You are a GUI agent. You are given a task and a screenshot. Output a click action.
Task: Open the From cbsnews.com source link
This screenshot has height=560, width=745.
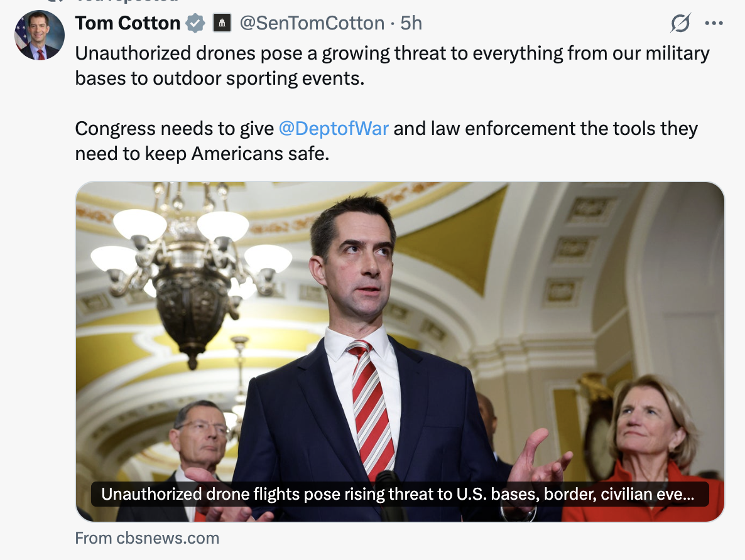(147, 537)
